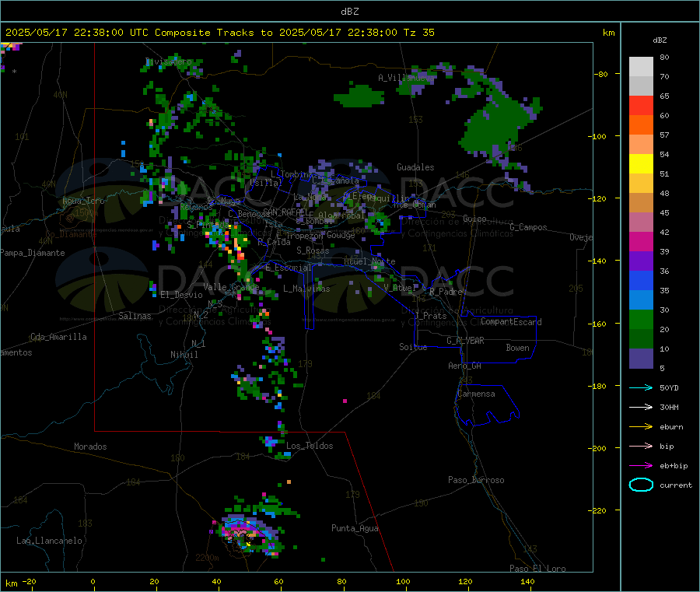This screenshot has height=592, width=700.
Task: Click the cyan 'current' ellipse legend icon
Action: click(x=641, y=485)
